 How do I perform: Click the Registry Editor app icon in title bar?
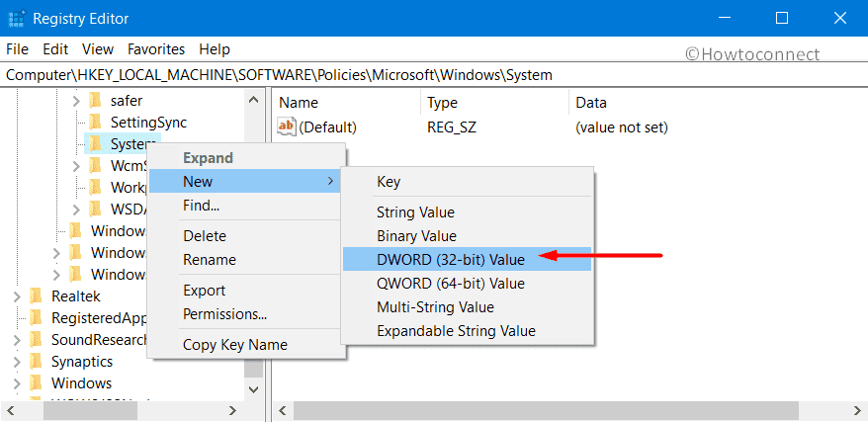click(16, 18)
